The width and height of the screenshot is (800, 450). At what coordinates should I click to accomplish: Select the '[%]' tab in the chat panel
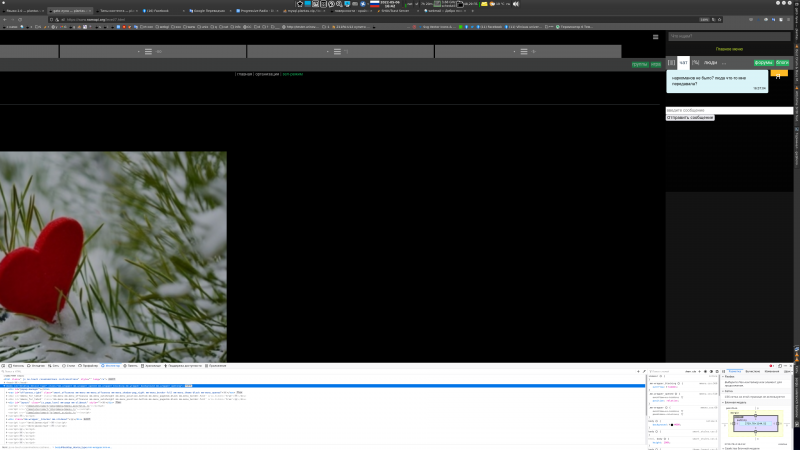(x=695, y=63)
